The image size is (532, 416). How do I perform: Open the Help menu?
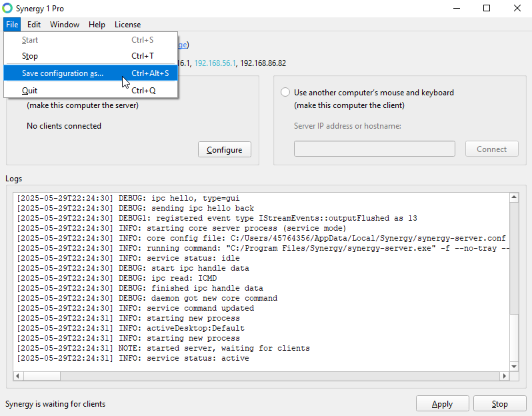click(97, 25)
